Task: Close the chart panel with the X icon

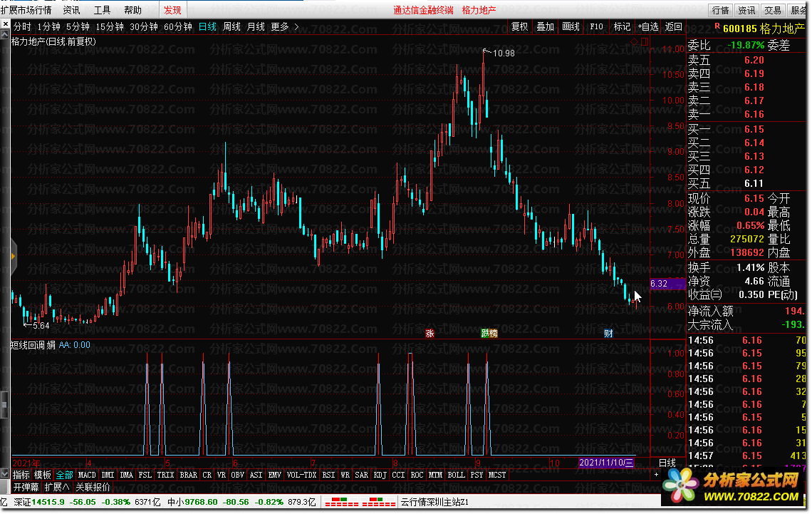Action: 5,24
